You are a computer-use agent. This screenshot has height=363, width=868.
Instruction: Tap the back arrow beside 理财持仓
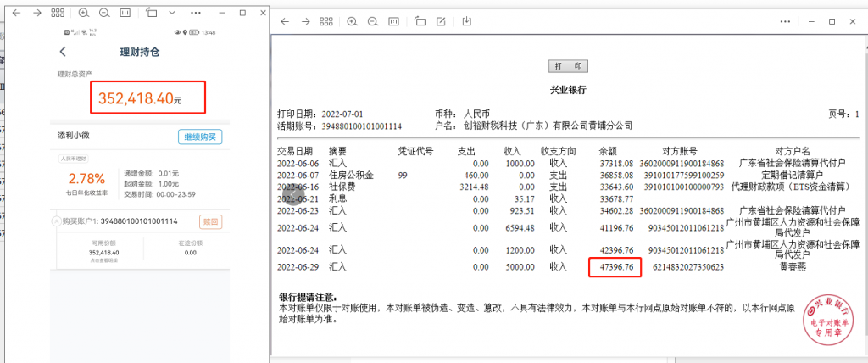click(63, 52)
